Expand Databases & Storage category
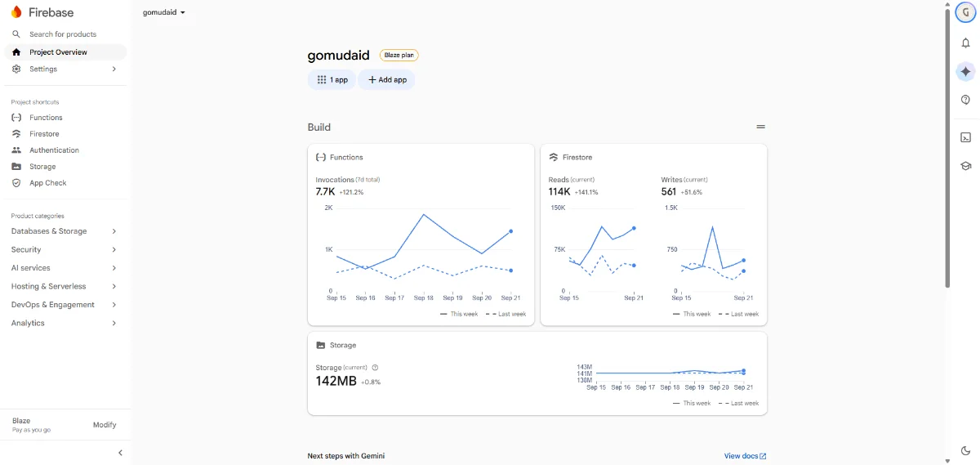980x465 pixels. 64,231
